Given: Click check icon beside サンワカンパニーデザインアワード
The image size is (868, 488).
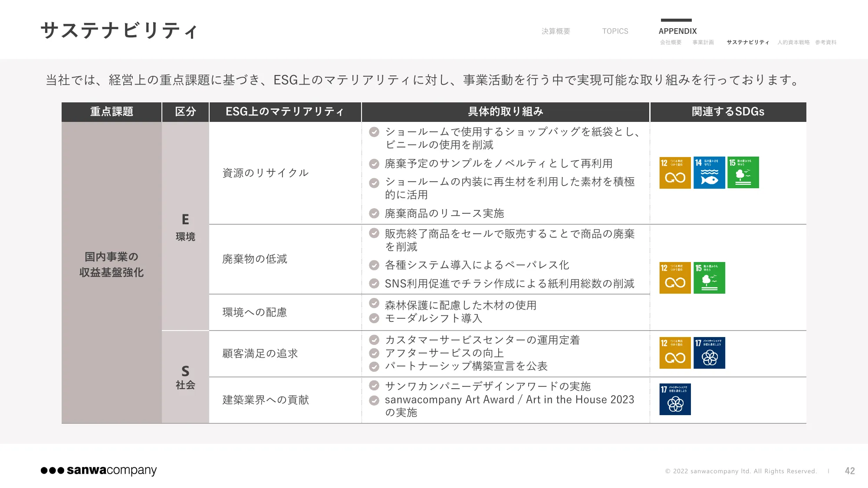Looking at the screenshot, I should tap(374, 386).
